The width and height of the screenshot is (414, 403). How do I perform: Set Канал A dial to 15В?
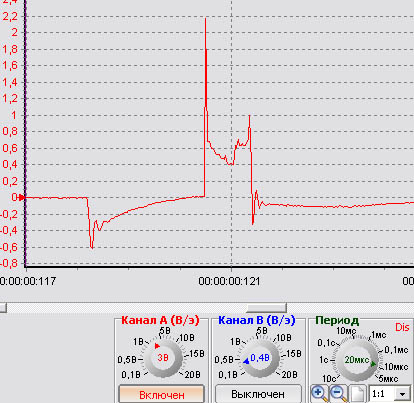tap(197, 354)
